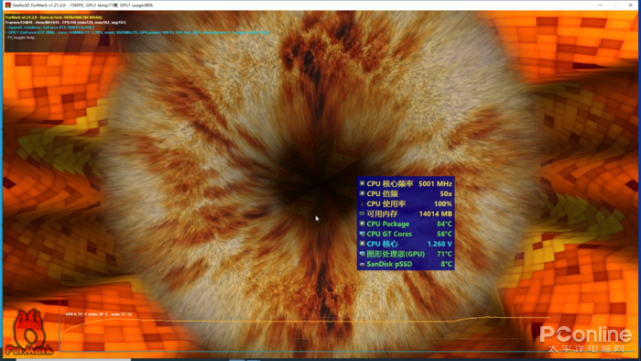Click the CPU GT Cores icon
Image resolution: width=641 pixels, height=361 pixels.
click(362, 233)
